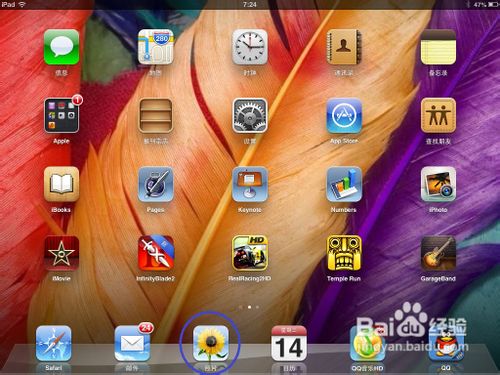
Task: Open the Messages app with green speech bubble
Action: 61,47
